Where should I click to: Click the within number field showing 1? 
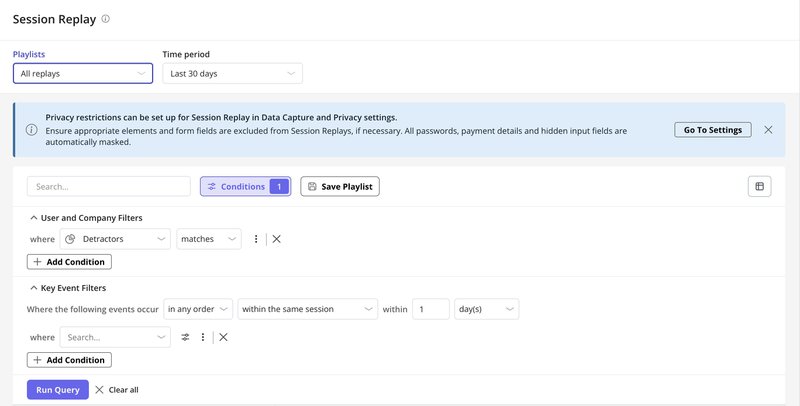coord(431,309)
